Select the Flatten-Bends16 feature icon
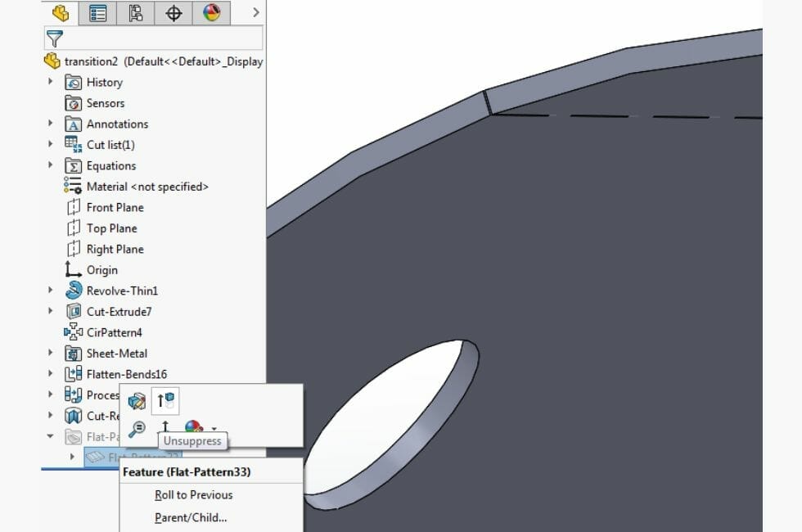 (x=71, y=373)
